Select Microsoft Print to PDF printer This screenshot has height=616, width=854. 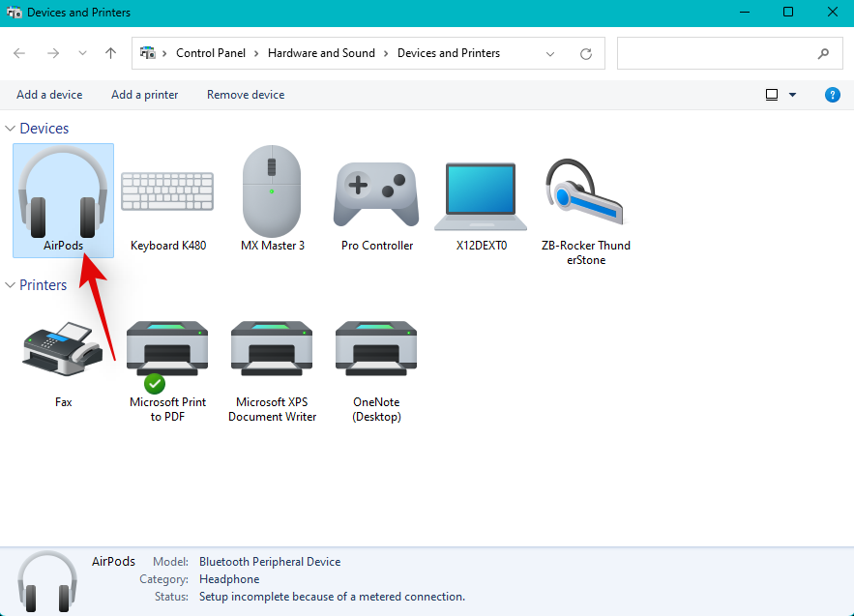pyautogui.click(x=167, y=370)
